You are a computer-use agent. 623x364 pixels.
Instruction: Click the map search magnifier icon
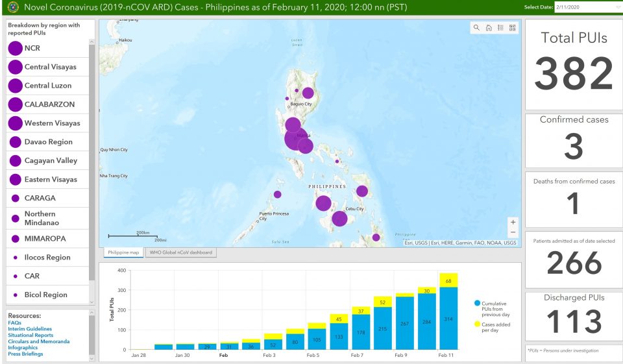(x=477, y=28)
